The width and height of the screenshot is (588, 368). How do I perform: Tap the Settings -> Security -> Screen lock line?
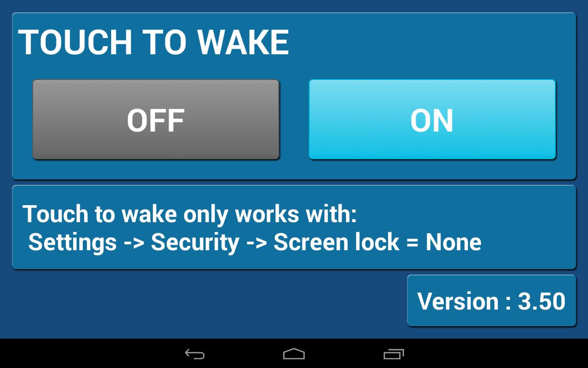click(255, 242)
